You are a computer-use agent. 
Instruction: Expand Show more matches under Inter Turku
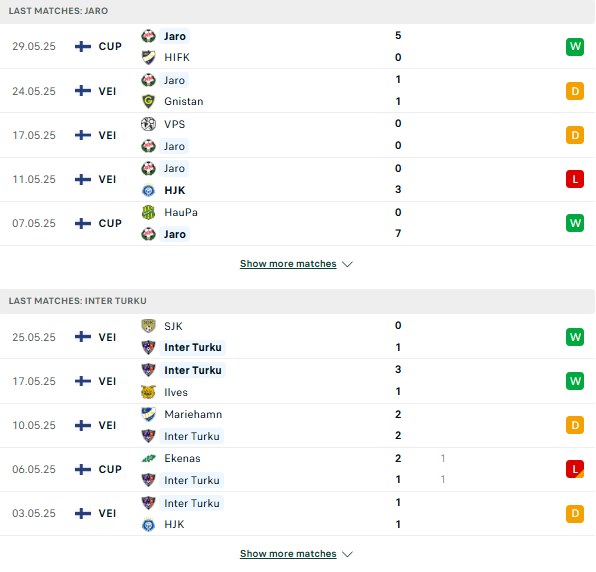click(288, 554)
